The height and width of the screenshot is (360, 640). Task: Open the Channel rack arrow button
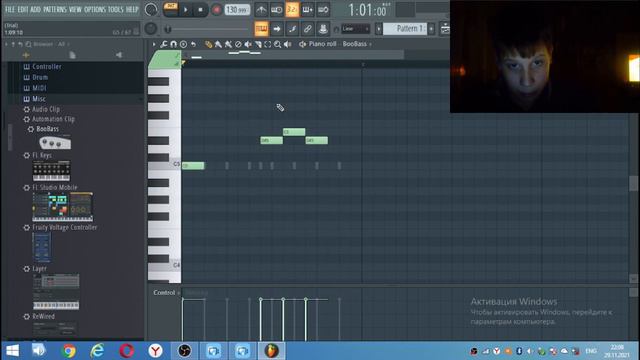277,29
